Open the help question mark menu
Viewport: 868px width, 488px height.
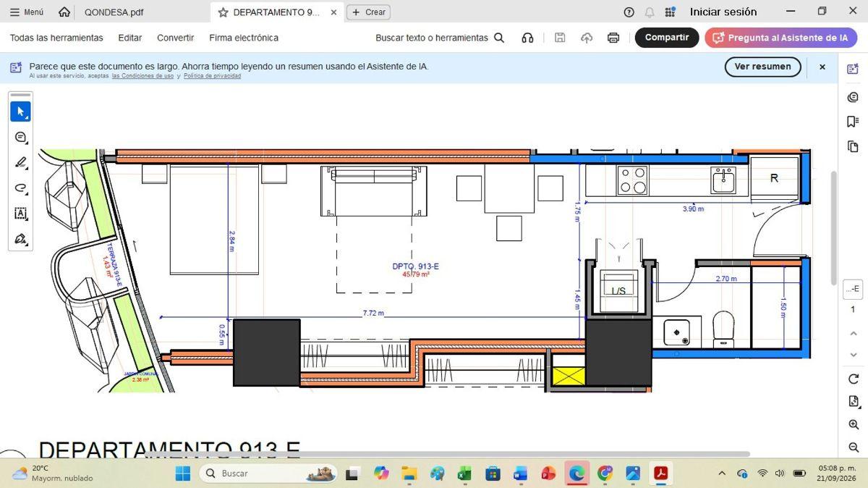click(x=629, y=12)
